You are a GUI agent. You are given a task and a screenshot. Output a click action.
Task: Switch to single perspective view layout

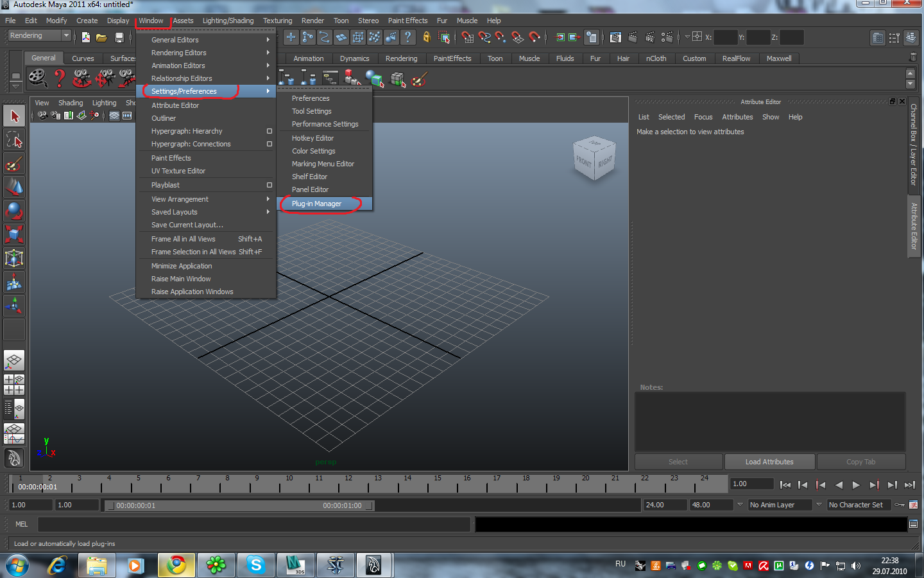[14, 360]
